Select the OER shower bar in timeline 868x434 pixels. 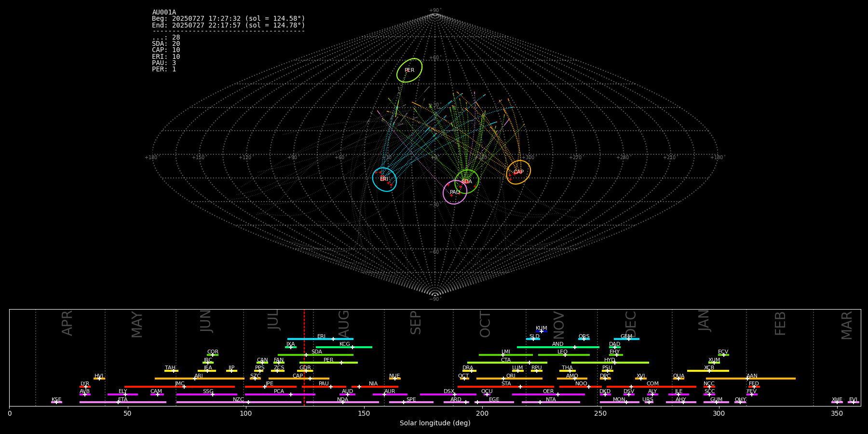coord(548,394)
